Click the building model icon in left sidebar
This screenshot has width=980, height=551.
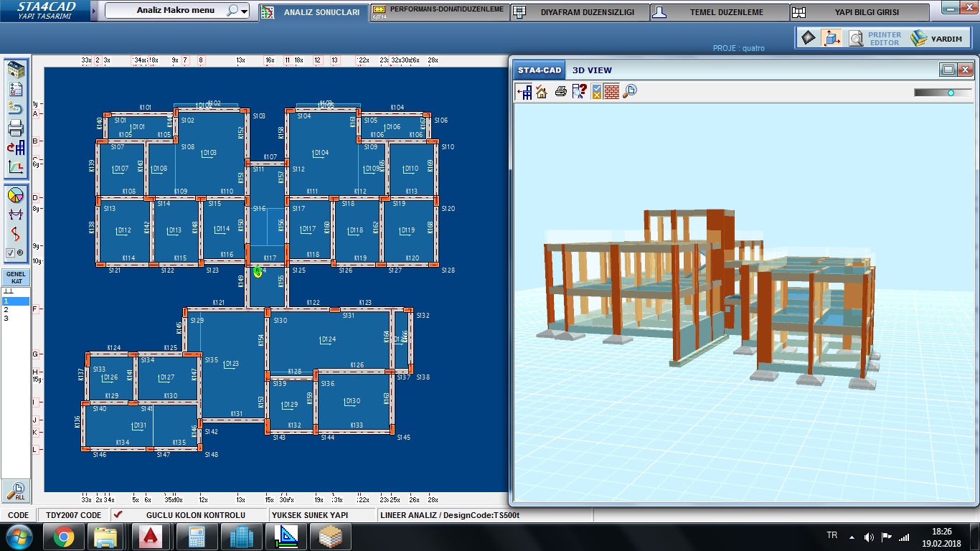(16, 70)
